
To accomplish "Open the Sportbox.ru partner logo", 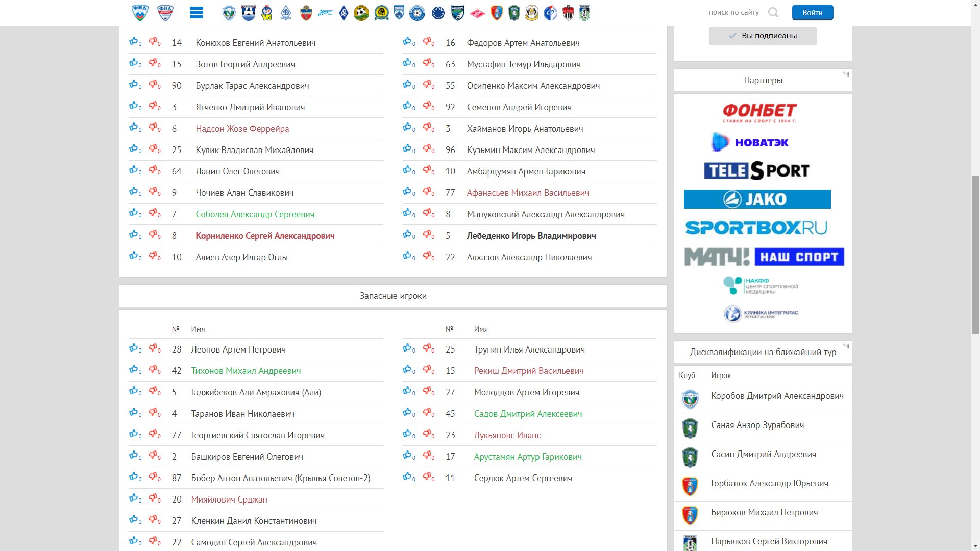I will [756, 228].
